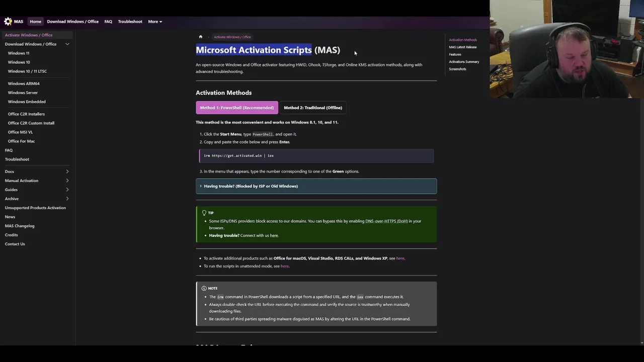Switch to the Method 2: Traditional (Offline) tab
This screenshot has height=362, width=644.
click(x=313, y=108)
